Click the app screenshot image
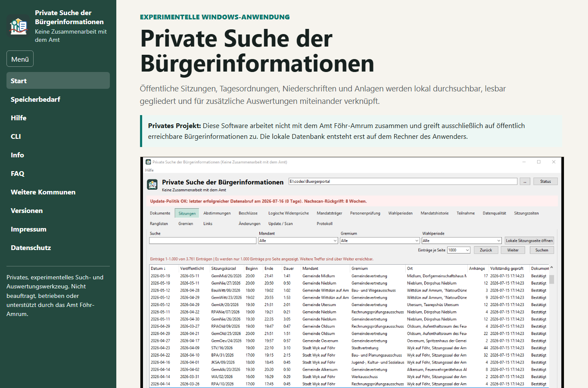Screen dimensions: 588x388 (352, 272)
